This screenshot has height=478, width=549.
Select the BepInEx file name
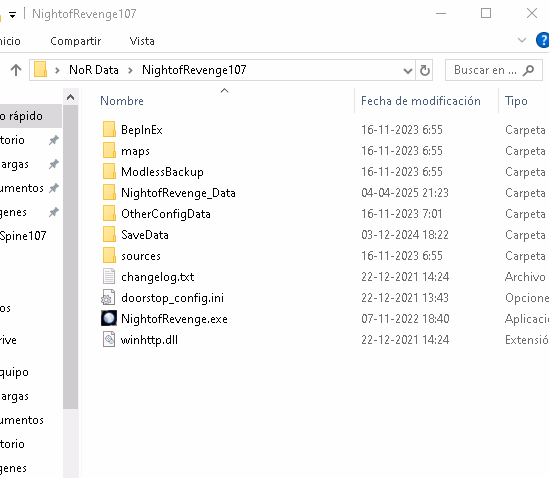(x=142, y=130)
